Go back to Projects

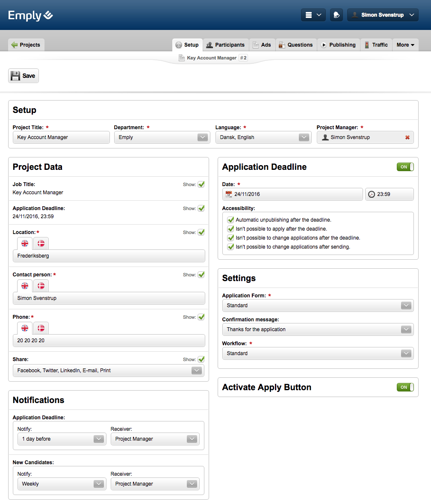[x=26, y=44]
